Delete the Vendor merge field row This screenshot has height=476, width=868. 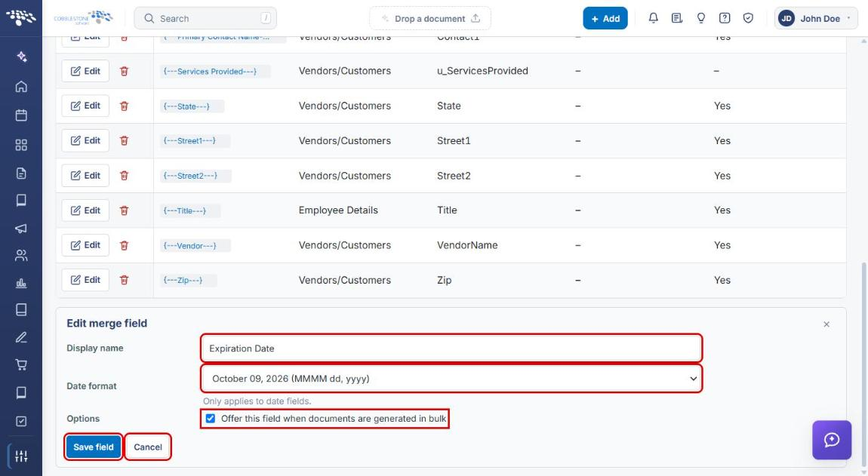pos(124,245)
